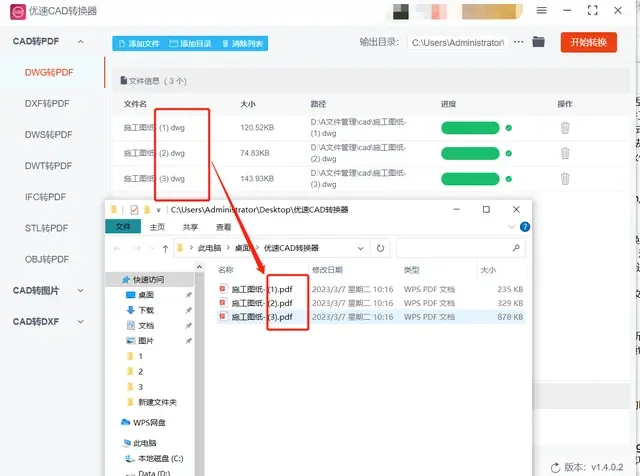Open the 查看 tab in File Explorer
This screenshot has height=476, width=640.
(223, 227)
